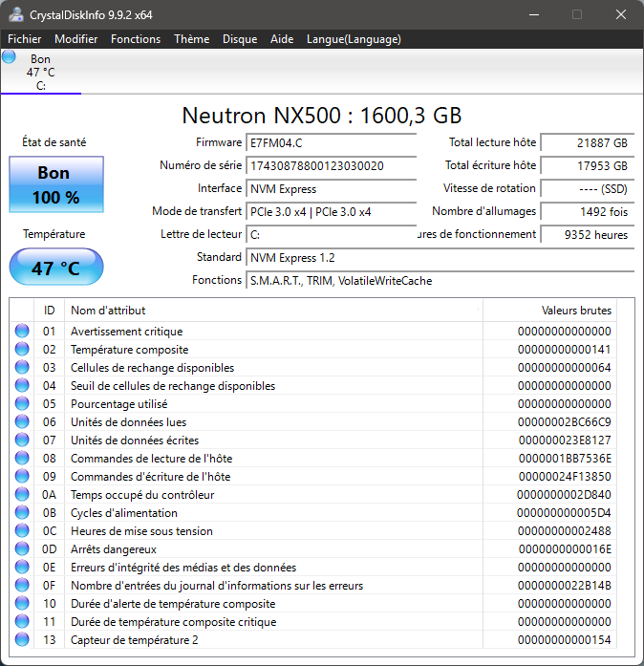Click status icon for Unités de données lues
Image resolution: width=644 pixels, height=666 pixels.
(x=22, y=421)
